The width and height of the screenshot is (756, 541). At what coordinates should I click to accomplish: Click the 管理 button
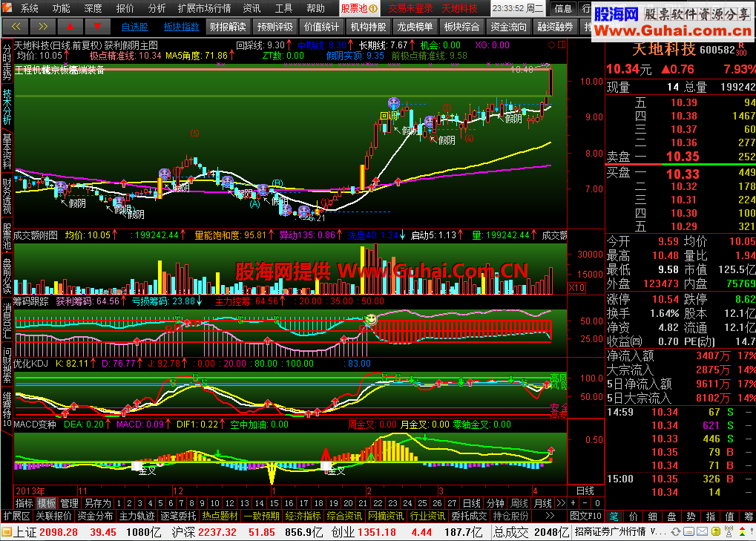(70, 503)
